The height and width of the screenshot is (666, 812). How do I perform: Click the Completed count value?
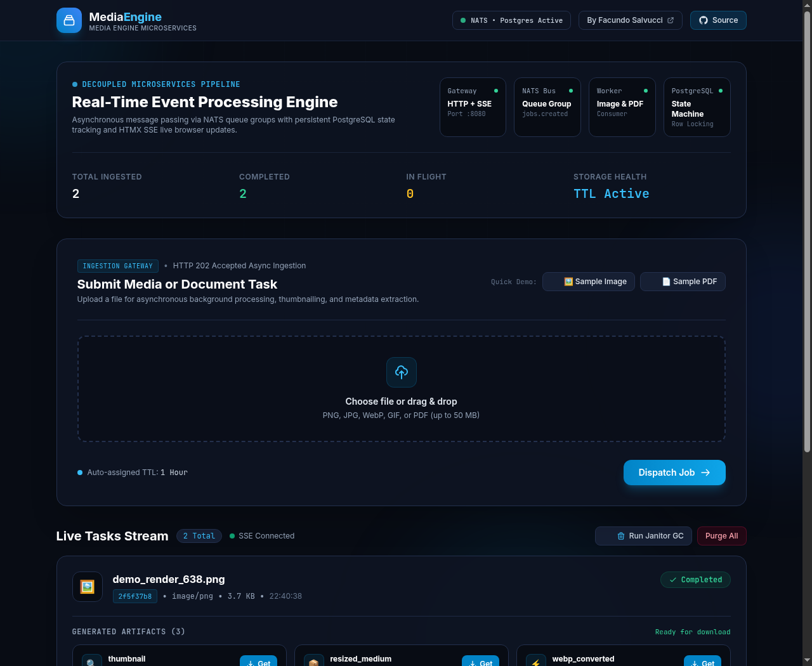pyautogui.click(x=243, y=194)
